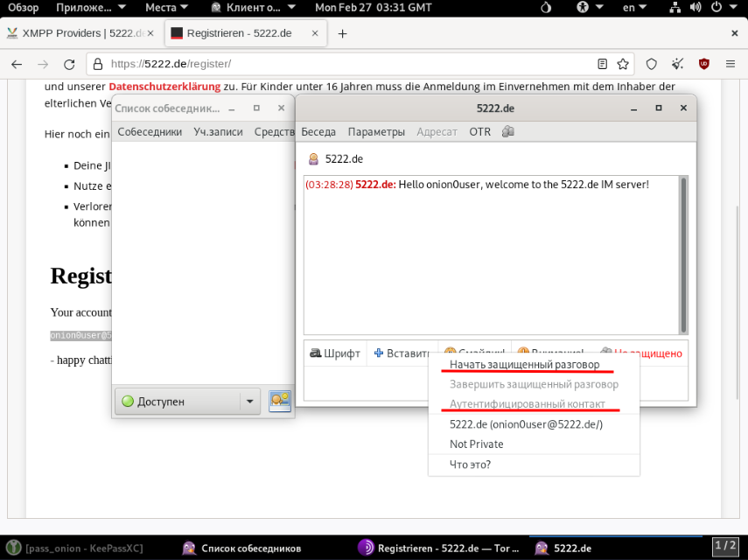The image size is (748, 560).
Task: Open the browser hamburger menu
Action: [x=731, y=64]
